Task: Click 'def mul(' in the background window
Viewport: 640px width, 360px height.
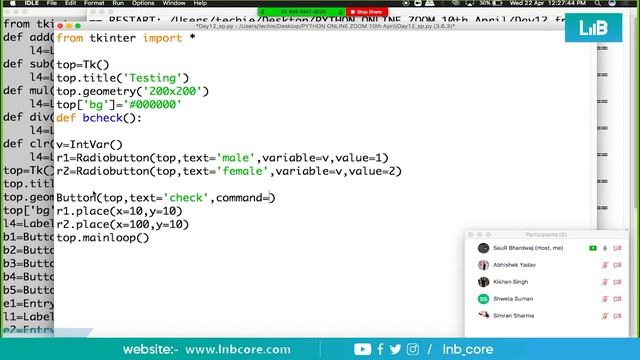Action: pos(28,90)
